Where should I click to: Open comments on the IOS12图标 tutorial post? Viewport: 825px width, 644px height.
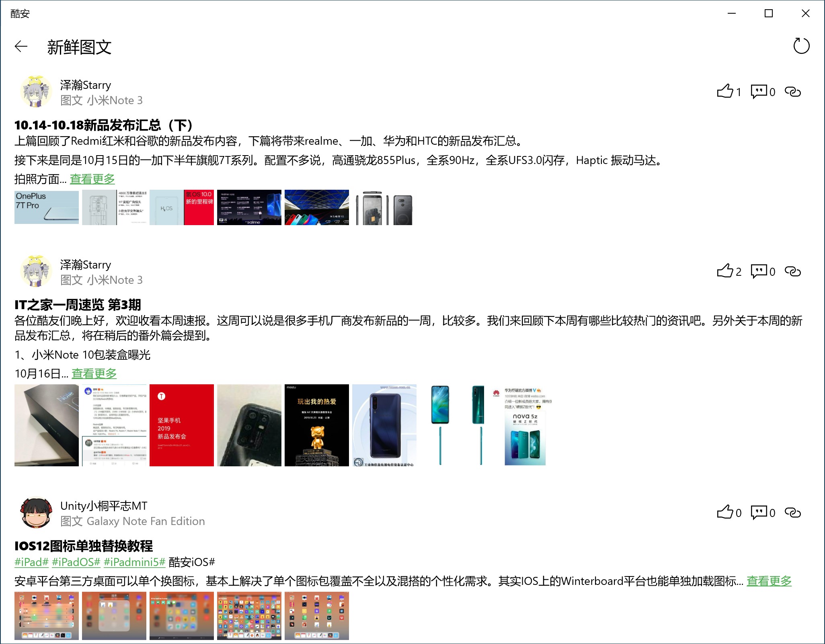[759, 513]
